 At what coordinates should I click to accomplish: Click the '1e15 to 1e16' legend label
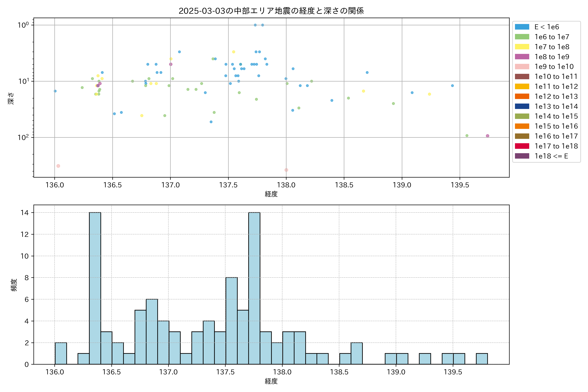[556, 126]
